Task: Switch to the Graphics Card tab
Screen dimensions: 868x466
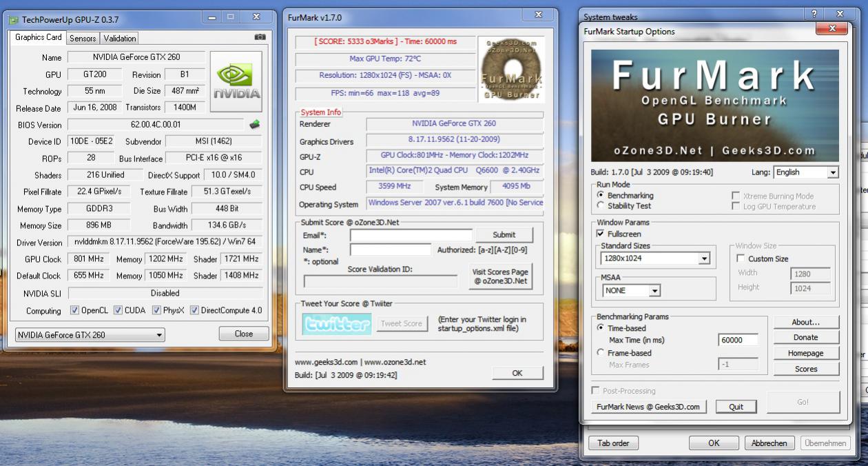Action: coord(39,37)
